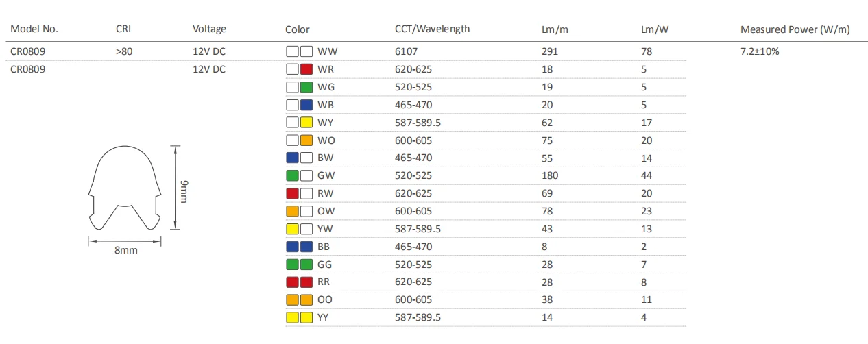This screenshot has width=868, height=344.
Task: Click the Model No. column header
Action: coord(34,29)
